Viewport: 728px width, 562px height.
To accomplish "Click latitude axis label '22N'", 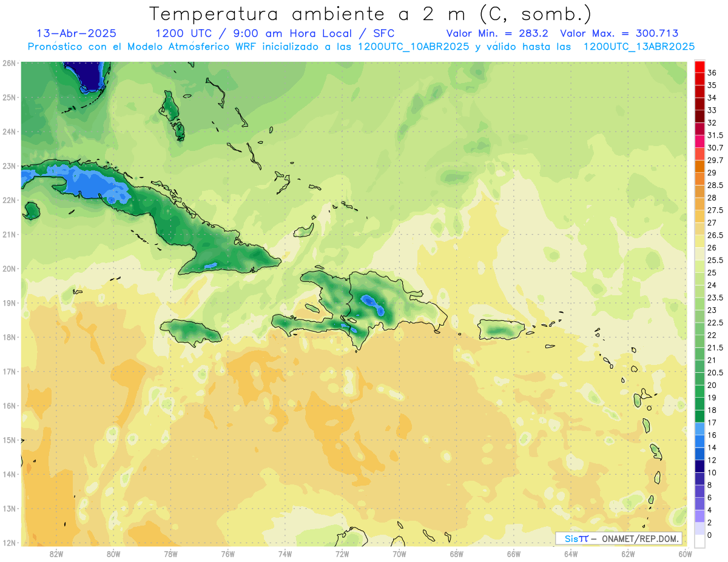I will (x=9, y=200).
